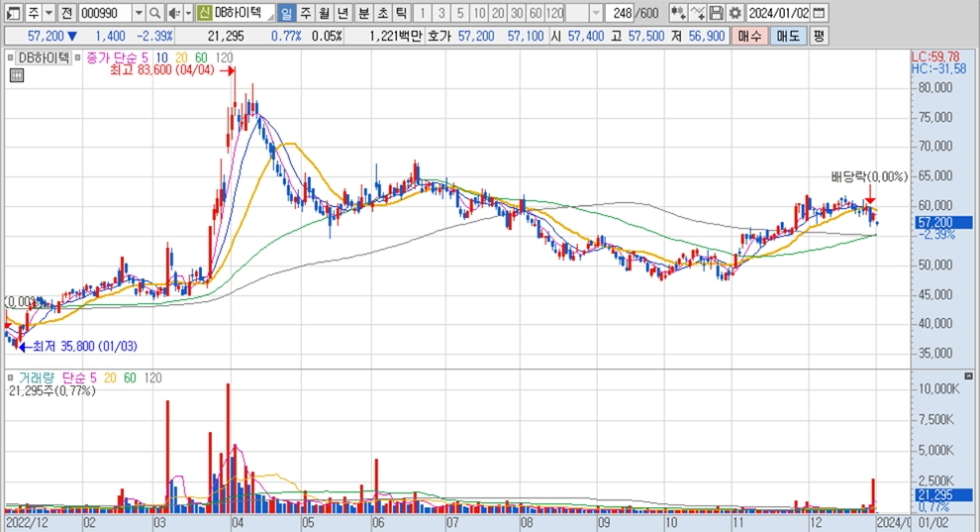Select interval 20 button
The height and width of the screenshot is (532, 980).
[498, 13]
